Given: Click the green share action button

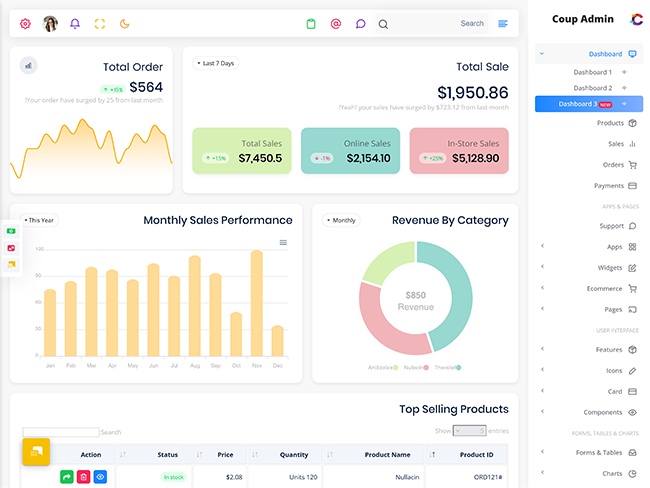Looking at the screenshot, I should tap(67, 477).
